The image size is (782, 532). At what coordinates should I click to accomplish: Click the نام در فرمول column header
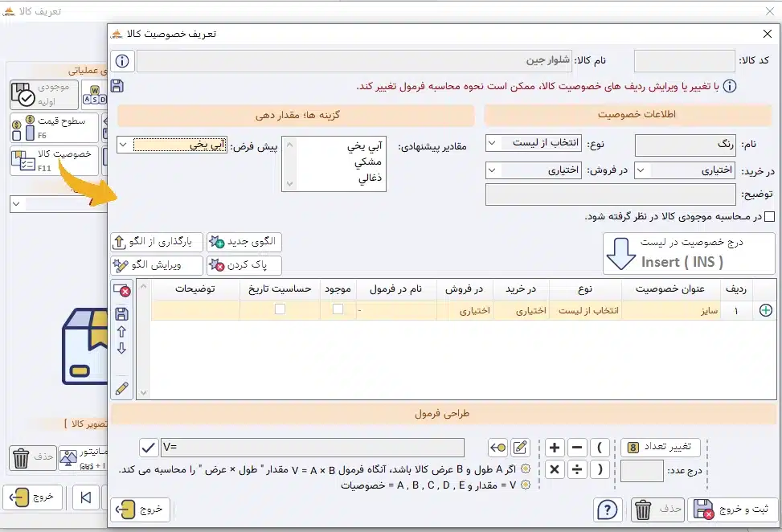[396, 289]
